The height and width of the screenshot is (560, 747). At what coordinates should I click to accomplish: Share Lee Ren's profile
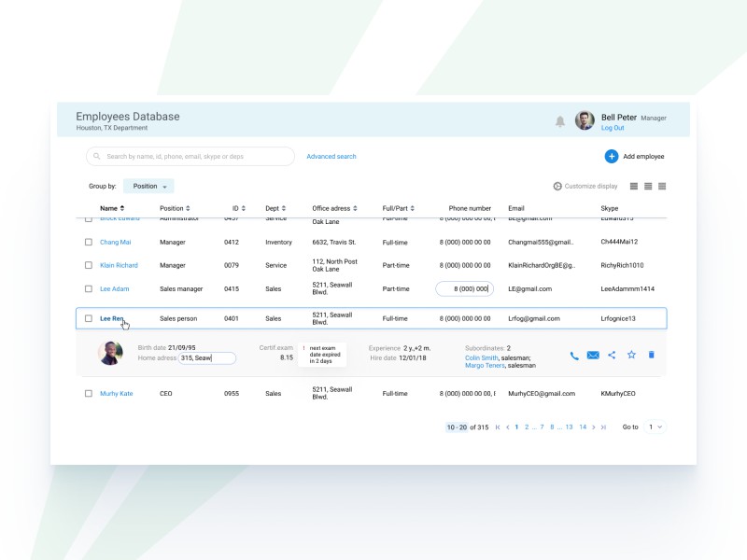click(612, 355)
